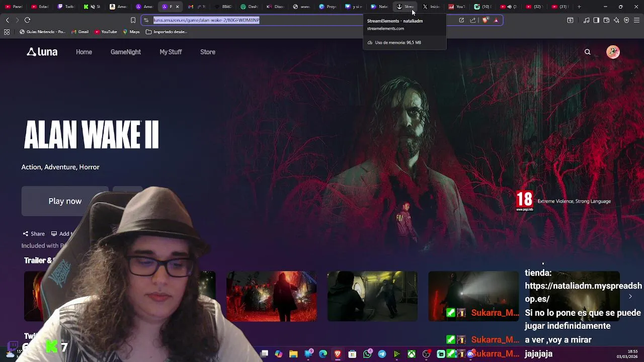Click the Brave icon in taskbar
The width and height of the screenshot is (644, 362).
tap(338, 354)
